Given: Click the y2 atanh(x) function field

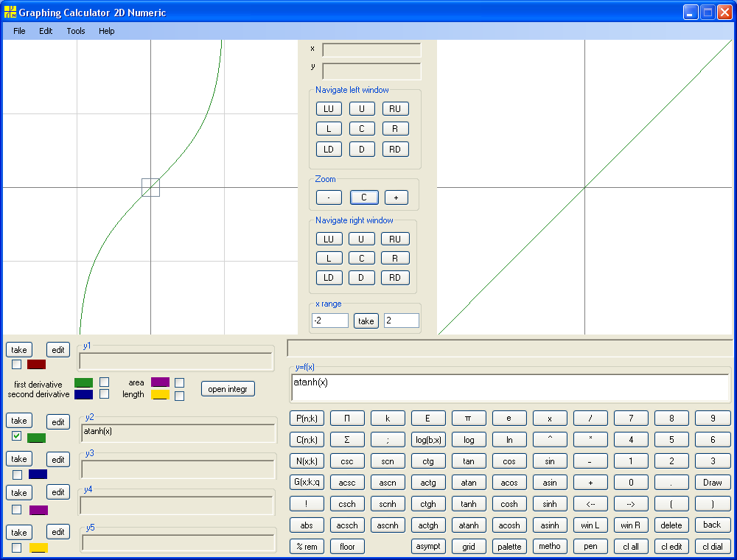Looking at the screenshot, I should coord(178,433).
